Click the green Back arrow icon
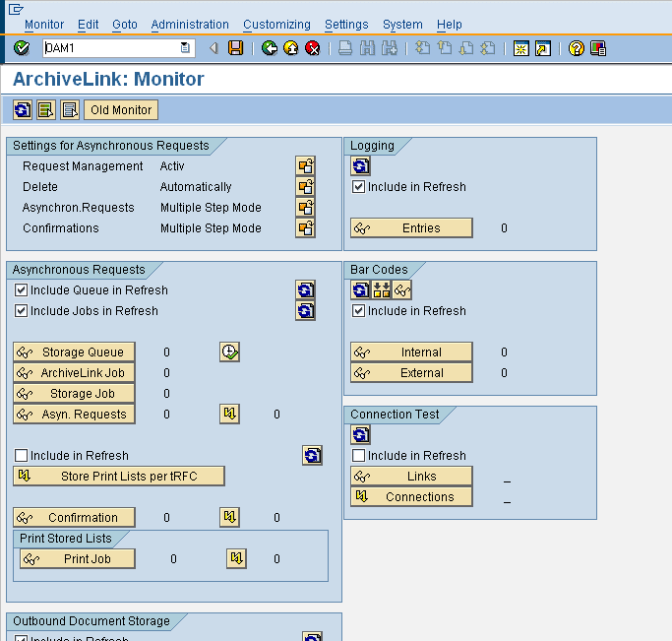This screenshot has width=672, height=641. tap(270, 48)
